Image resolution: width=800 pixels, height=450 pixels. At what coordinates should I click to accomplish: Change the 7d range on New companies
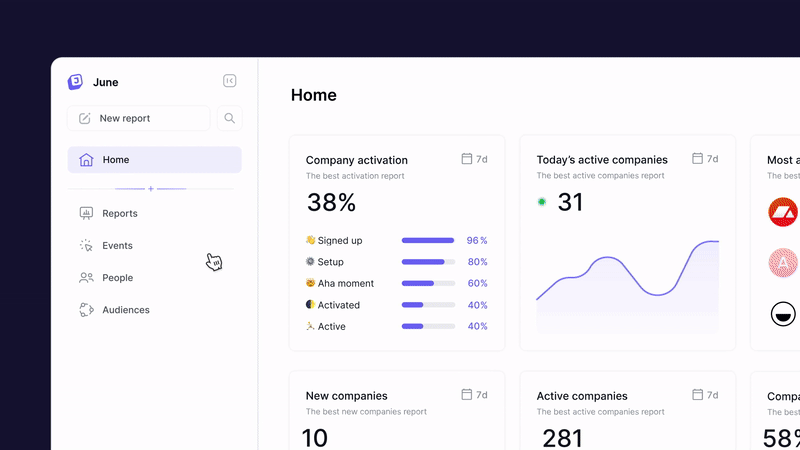(x=474, y=395)
